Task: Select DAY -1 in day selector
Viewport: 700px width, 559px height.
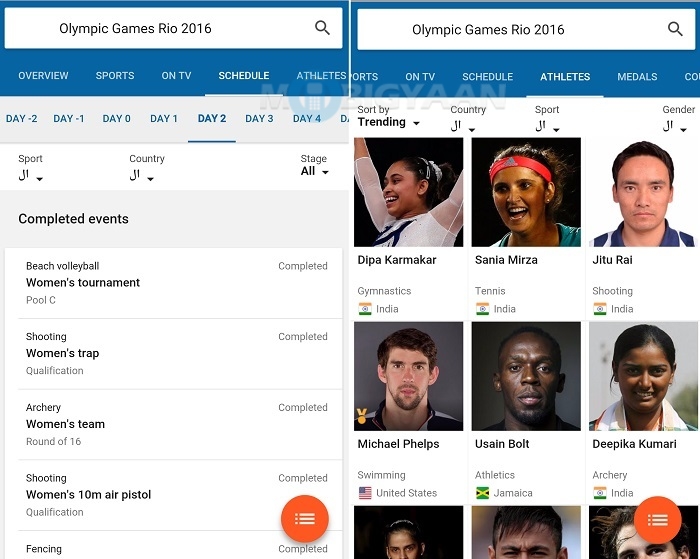Action: 69,119
